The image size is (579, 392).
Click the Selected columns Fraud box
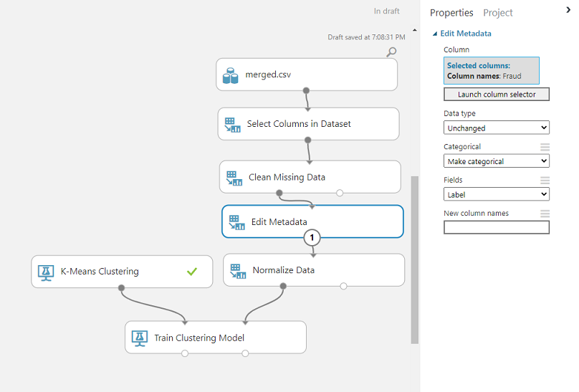point(492,70)
